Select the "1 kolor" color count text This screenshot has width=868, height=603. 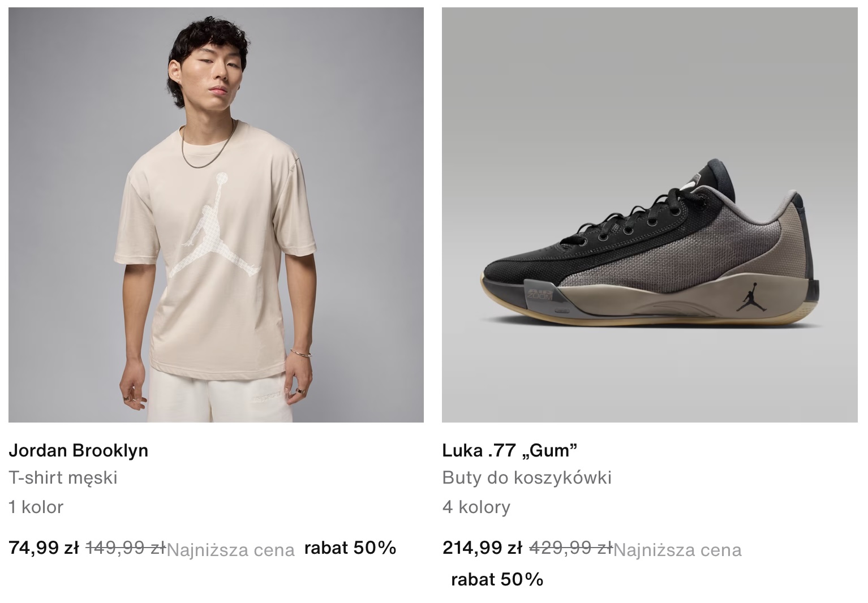pos(36,507)
